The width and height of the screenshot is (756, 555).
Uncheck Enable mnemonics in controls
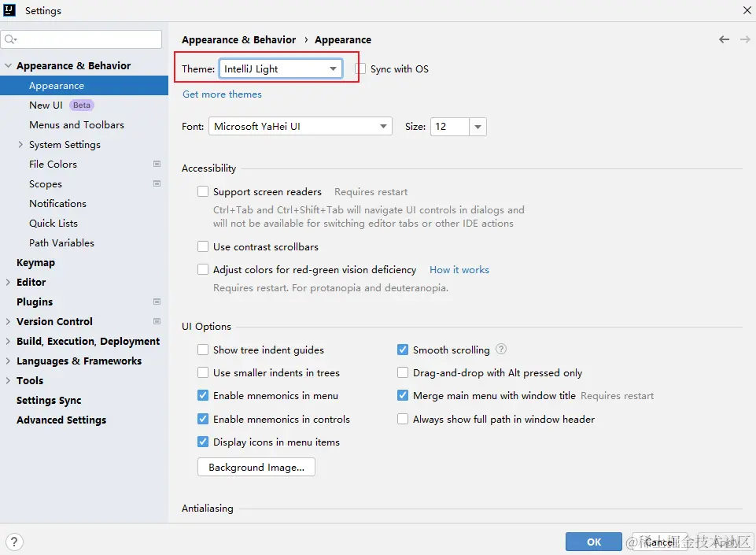[x=203, y=419]
